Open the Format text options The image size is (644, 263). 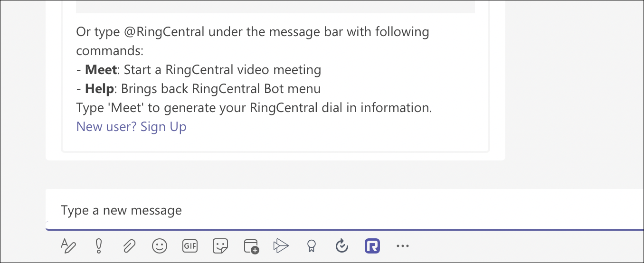[x=68, y=245]
